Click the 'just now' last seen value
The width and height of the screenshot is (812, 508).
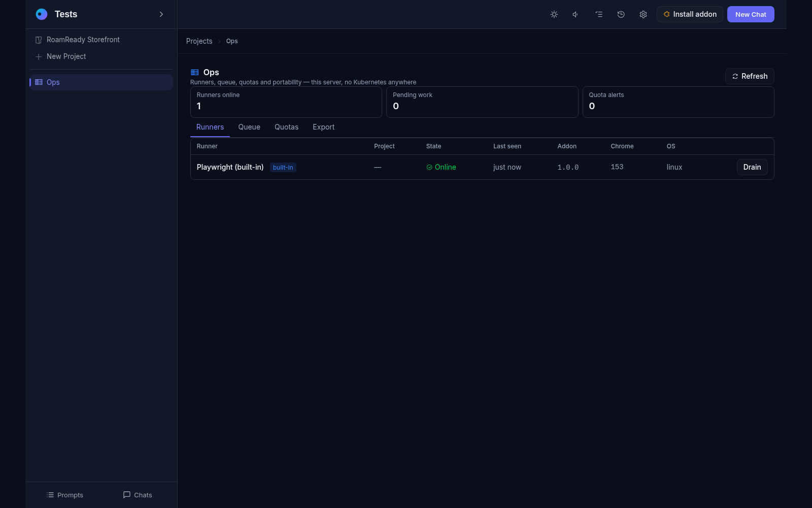[x=507, y=167]
